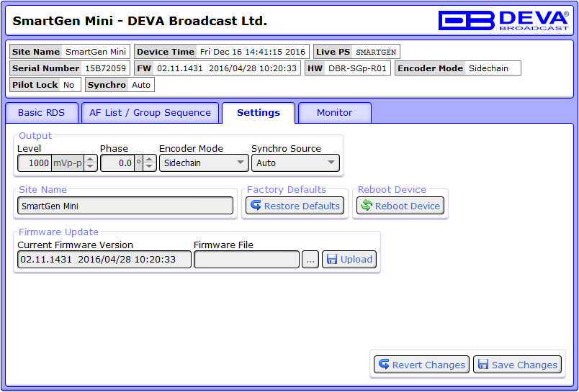The image size is (579, 392).
Task: Open the Synchro Source dropdown
Action: click(x=295, y=163)
